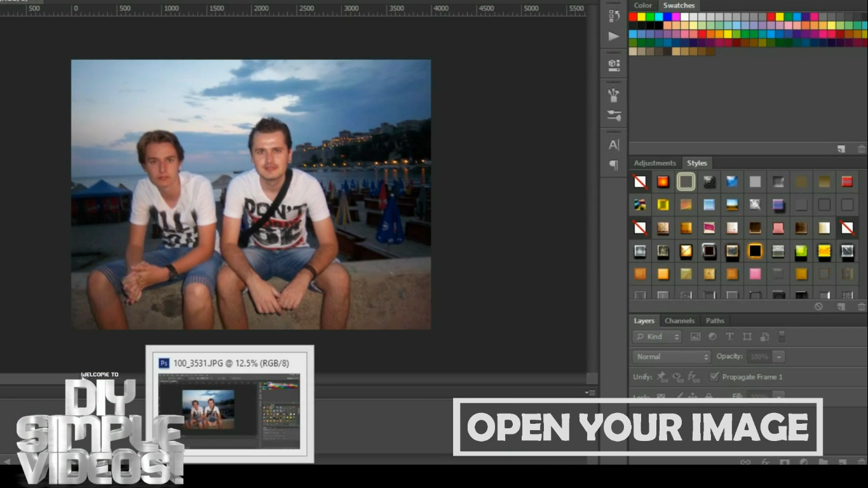The image size is (868, 488).
Task: Apply the black square orange glow style
Action: (755, 251)
